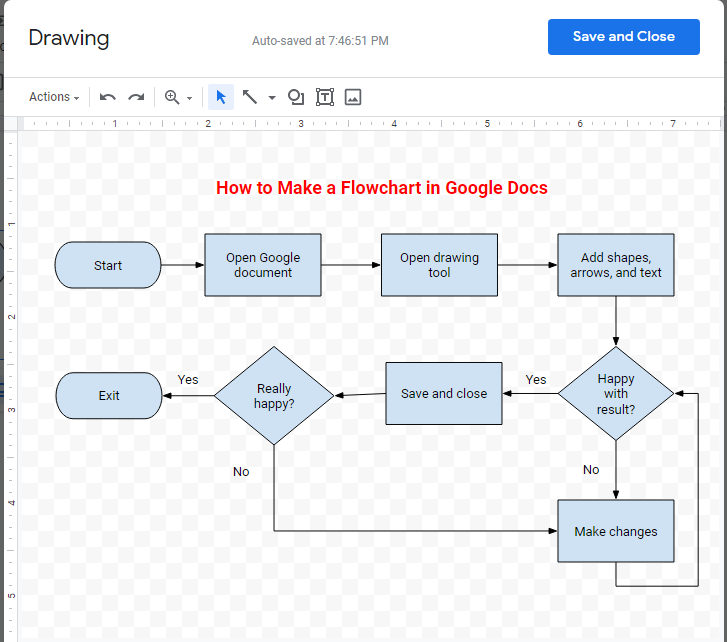727x642 pixels.
Task: Select the Open Google document box
Action: [263, 265]
